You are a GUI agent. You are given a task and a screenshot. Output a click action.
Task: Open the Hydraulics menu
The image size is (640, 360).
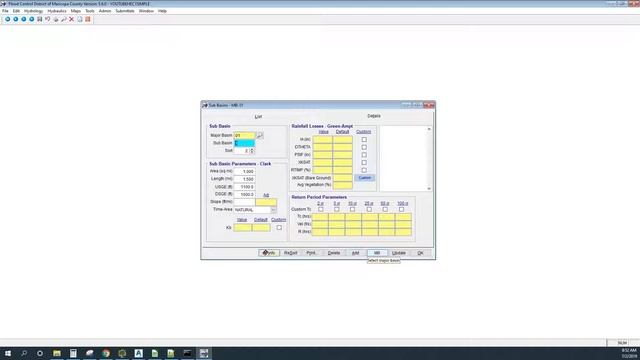pyautogui.click(x=57, y=11)
